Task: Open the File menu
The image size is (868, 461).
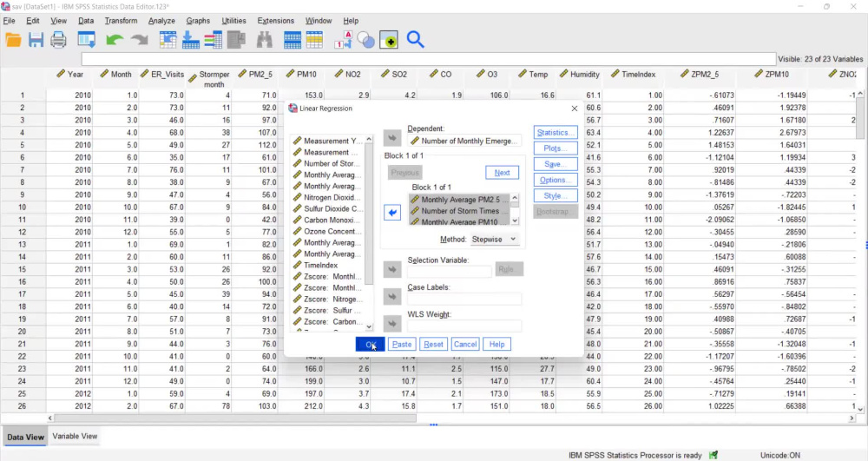Action: (9, 21)
